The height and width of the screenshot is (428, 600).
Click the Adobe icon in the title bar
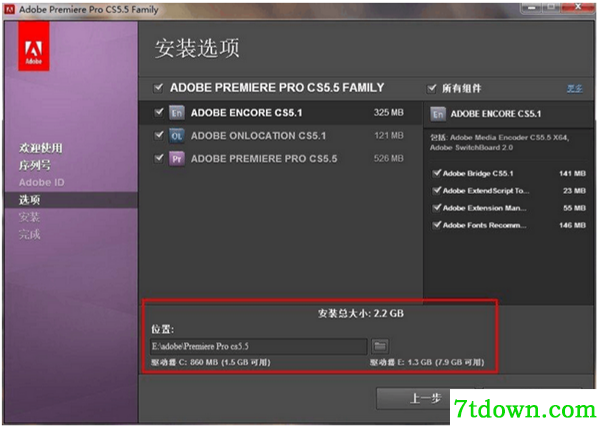point(9,9)
